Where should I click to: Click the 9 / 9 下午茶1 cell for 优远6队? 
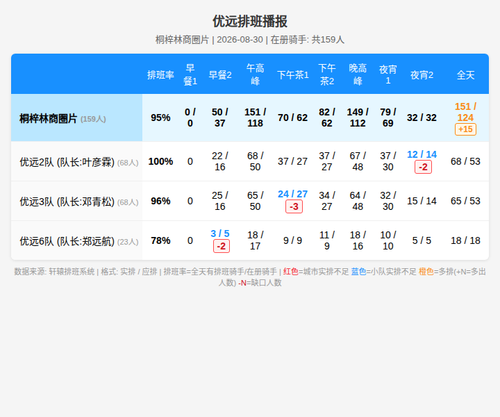pos(293,241)
